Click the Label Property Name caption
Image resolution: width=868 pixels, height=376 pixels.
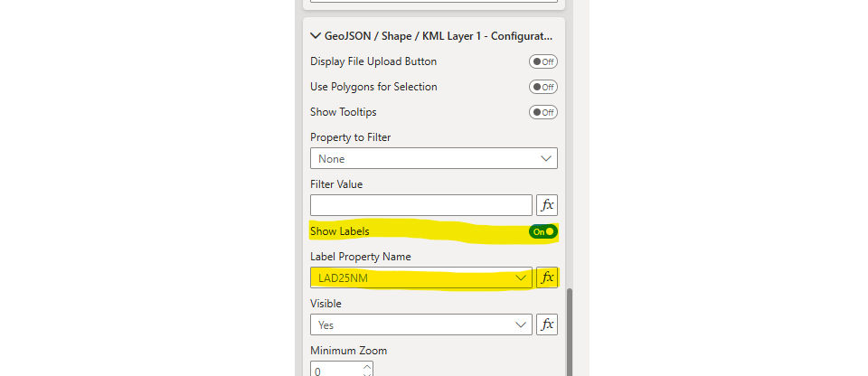[360, 257]
